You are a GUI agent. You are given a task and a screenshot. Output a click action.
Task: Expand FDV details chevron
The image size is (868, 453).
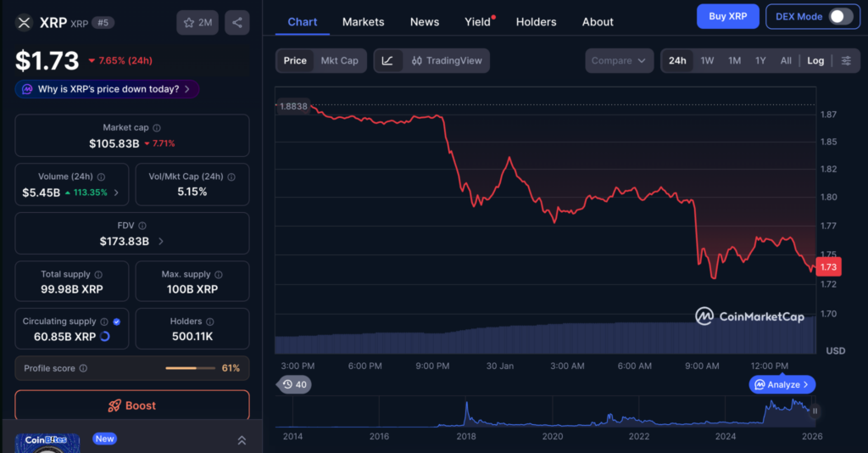click(x=161, y=241)
